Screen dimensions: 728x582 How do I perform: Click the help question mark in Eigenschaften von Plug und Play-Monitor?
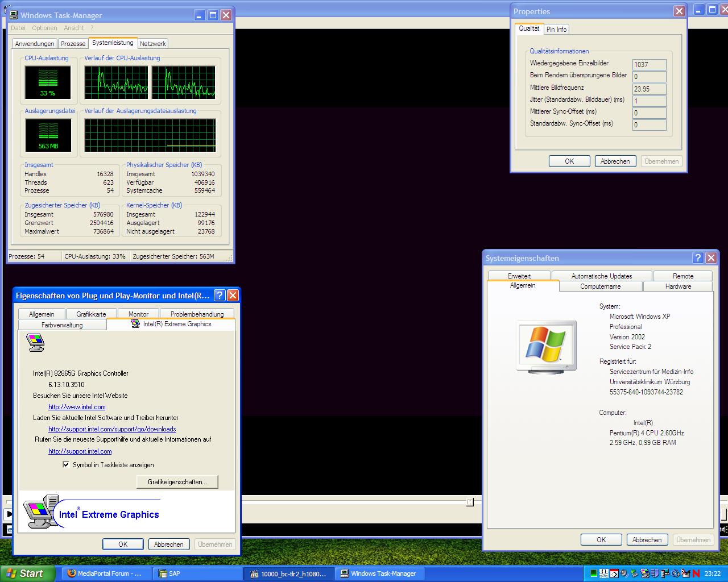tap(220, 295)
